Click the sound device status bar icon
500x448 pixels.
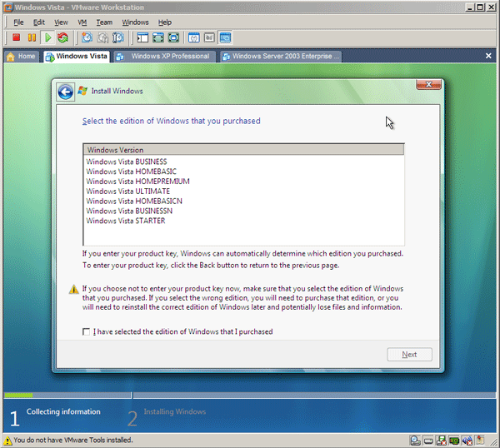pos(467,441)
